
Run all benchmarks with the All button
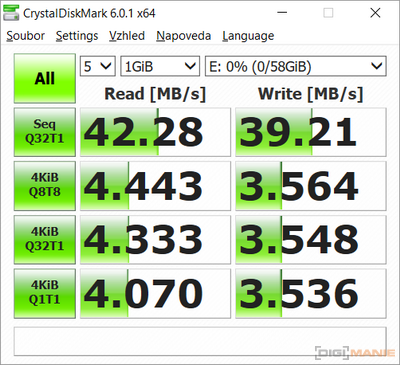pyautogui.click(x=45, y=78)
